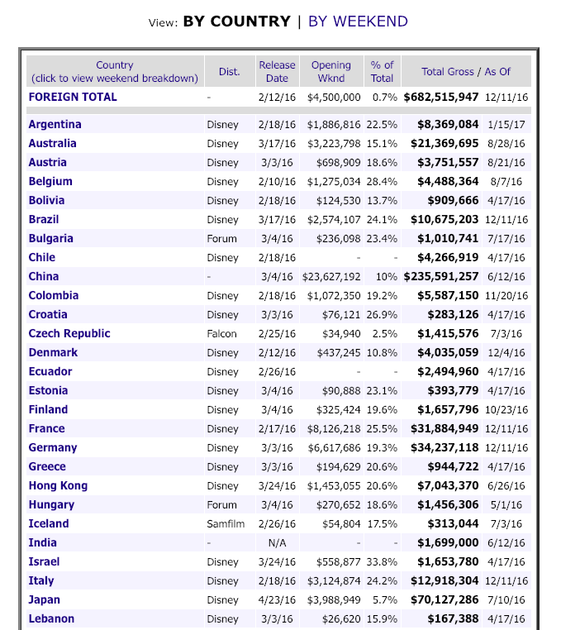This screenshot has width=580, height=630.
Task: Open Australia weekend breakdown
Action: 52,143
